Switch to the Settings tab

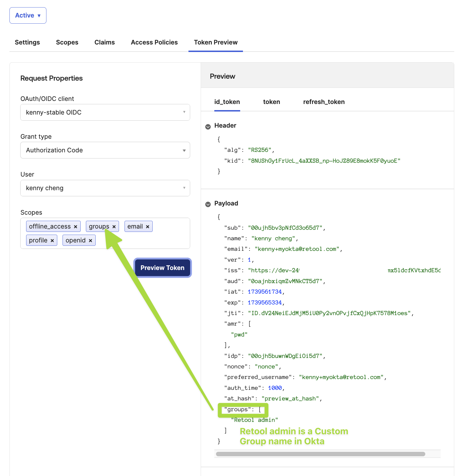point(27,42)
